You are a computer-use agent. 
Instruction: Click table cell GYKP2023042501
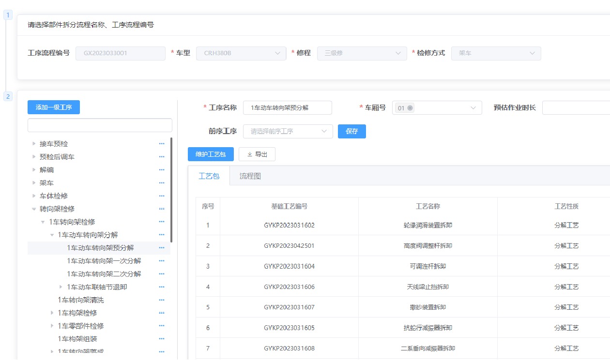click(289, 246)
